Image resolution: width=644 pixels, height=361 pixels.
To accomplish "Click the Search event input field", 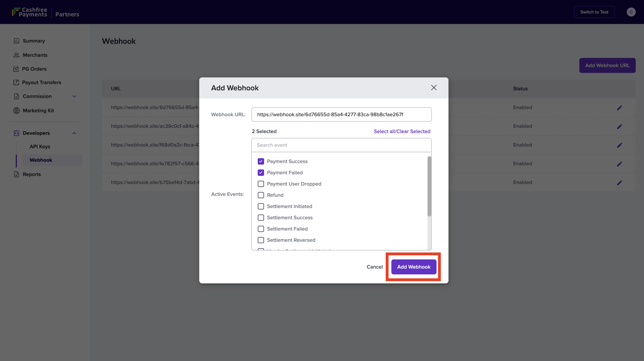I will click(341, 145).
